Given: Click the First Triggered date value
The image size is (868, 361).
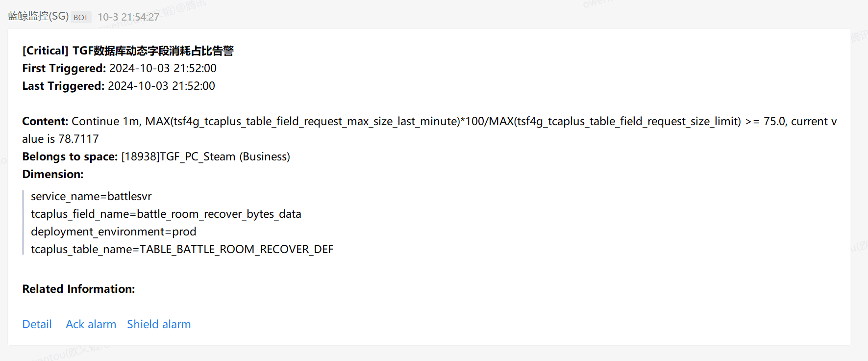Looking at the screenshot, I should [163, 68].
